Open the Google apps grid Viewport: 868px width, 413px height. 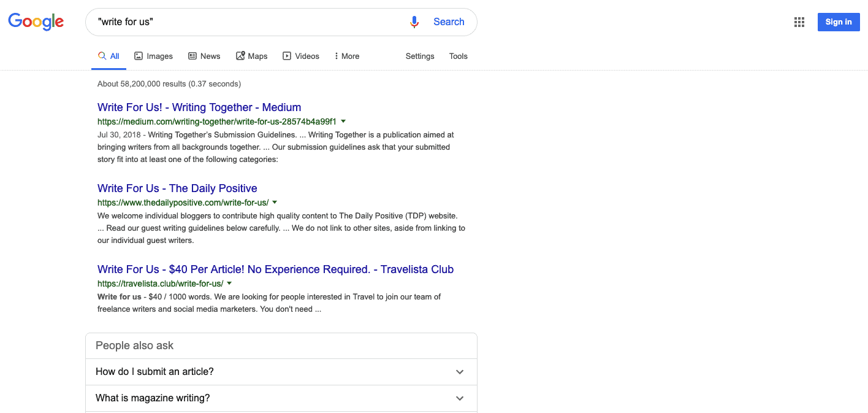tap(799, 21)
